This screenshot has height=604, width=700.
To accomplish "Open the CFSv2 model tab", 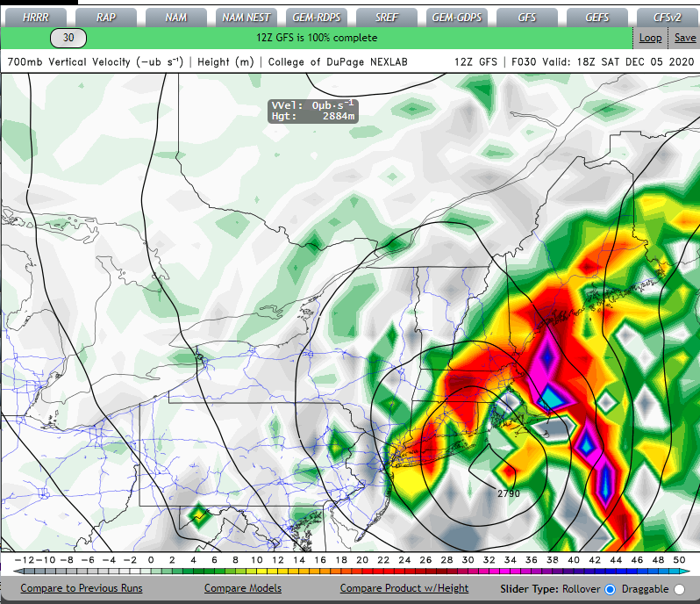I will [668, 18].
